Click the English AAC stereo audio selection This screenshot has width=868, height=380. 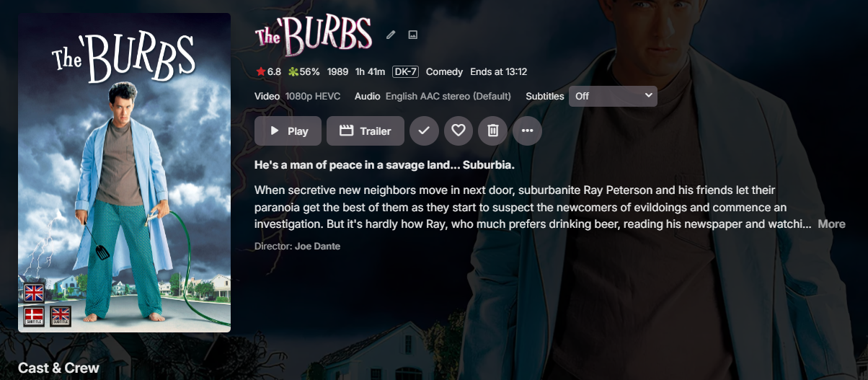pos(448,96)
